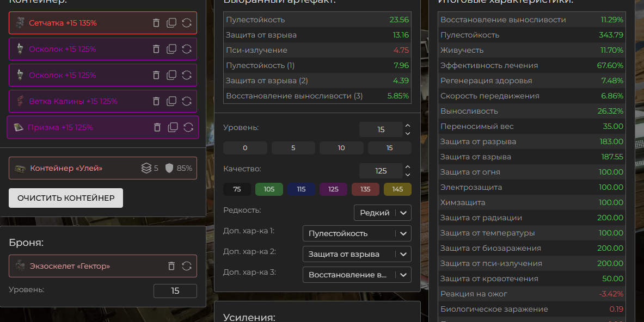Open Доп. хар-ка 1 dropdown Пулестойкость
This screenshot has height=322, width=644.
(x=357, y=233)
